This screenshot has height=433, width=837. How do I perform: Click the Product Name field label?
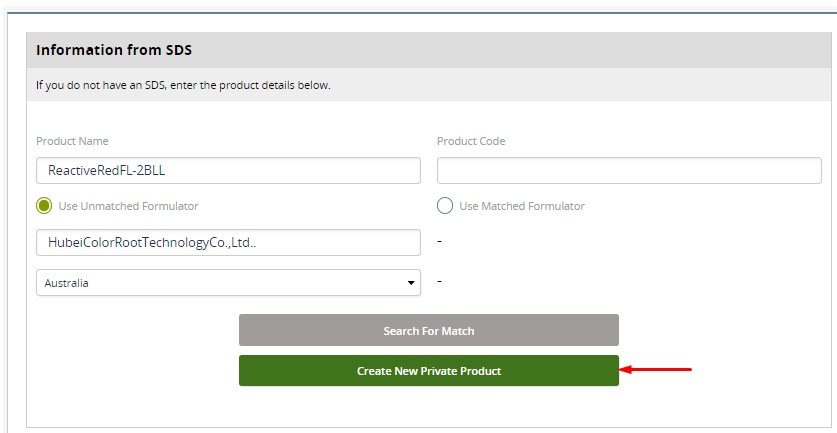[72, 141]
